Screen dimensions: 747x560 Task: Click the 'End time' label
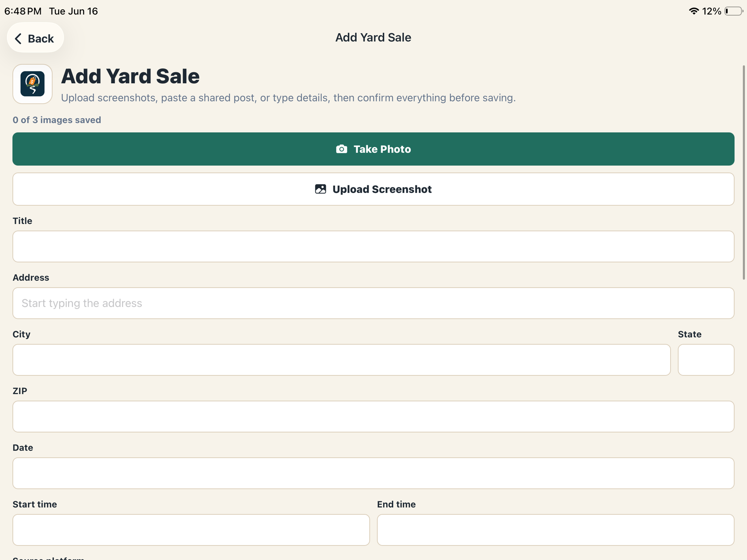(x=396, y=504)
